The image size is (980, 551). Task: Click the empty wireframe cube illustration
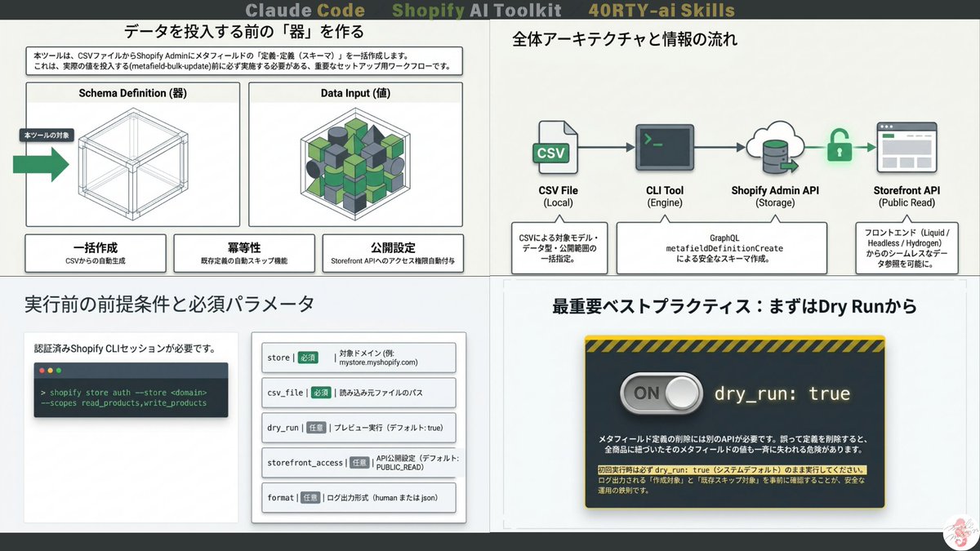[x=132, y=164]
